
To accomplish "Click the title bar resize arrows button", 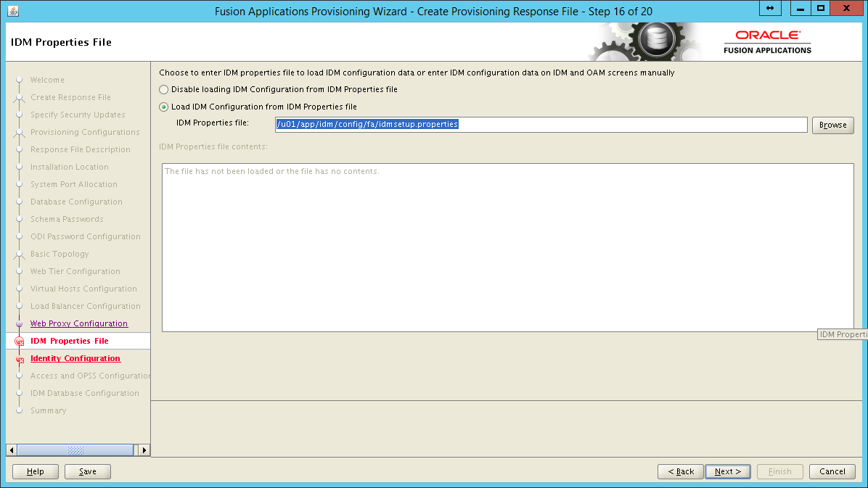I will tap(770, 8).
